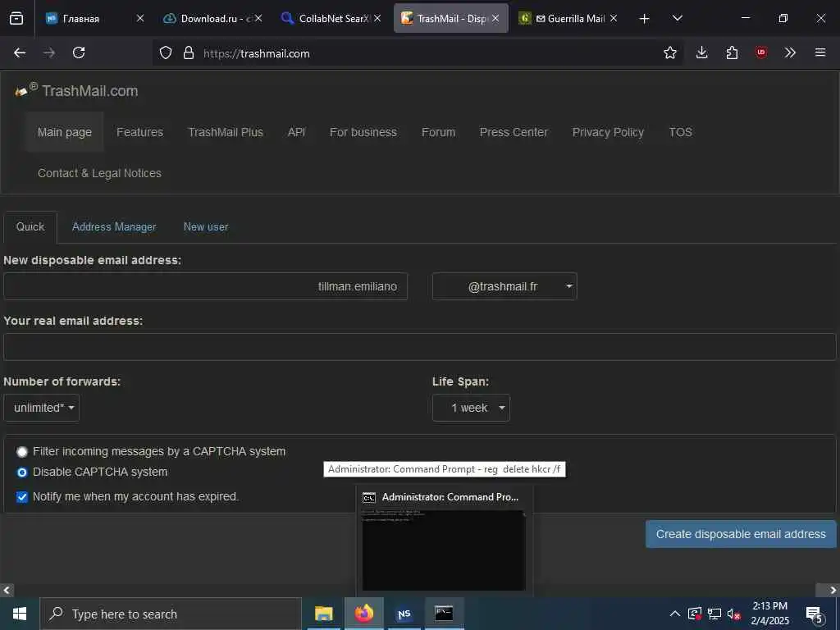The image size is (840, 630).
Task: Click the taskbar search box
Action: pyautogui.click(x=171, y=614)
